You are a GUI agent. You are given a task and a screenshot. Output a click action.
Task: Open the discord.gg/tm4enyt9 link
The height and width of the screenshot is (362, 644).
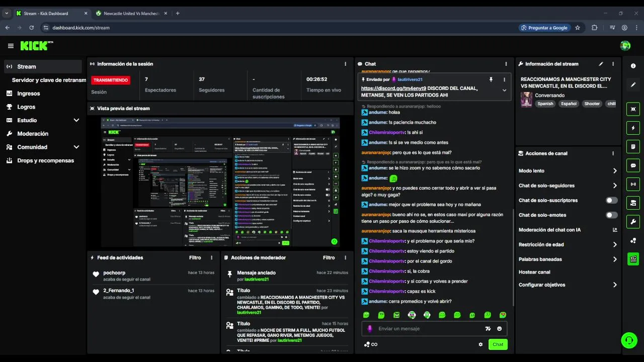click(x=393, y=88)
